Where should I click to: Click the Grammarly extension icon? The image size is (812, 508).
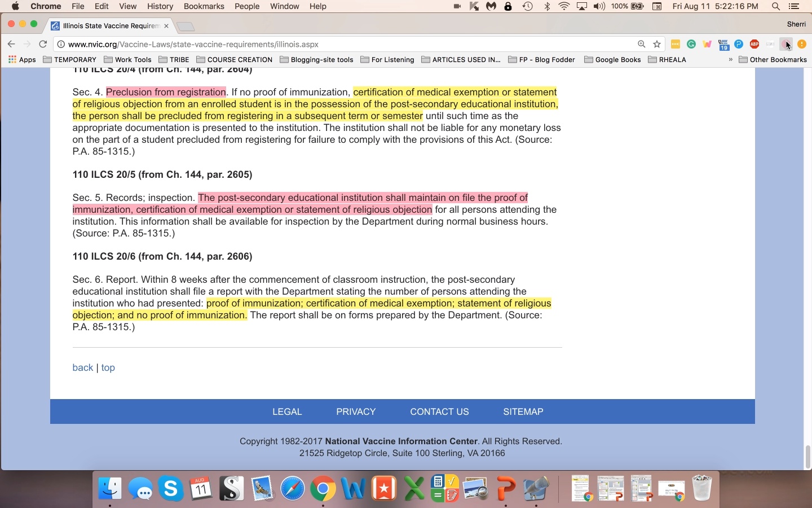[x=691, y=44]
